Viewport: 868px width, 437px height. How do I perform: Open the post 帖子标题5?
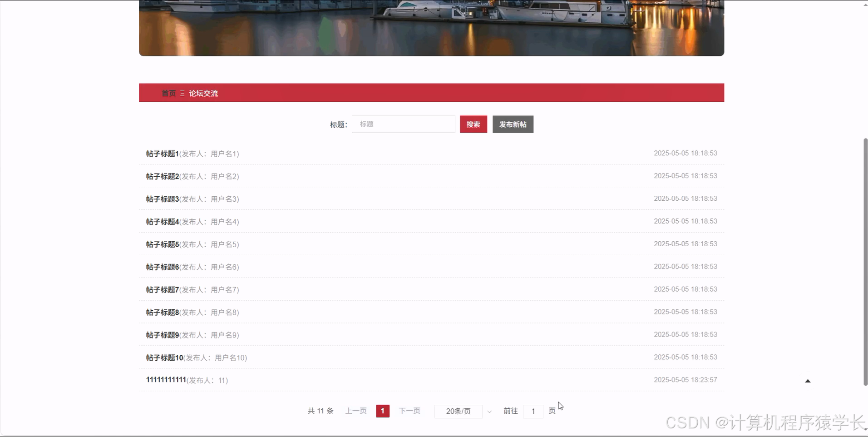point(162,244)
